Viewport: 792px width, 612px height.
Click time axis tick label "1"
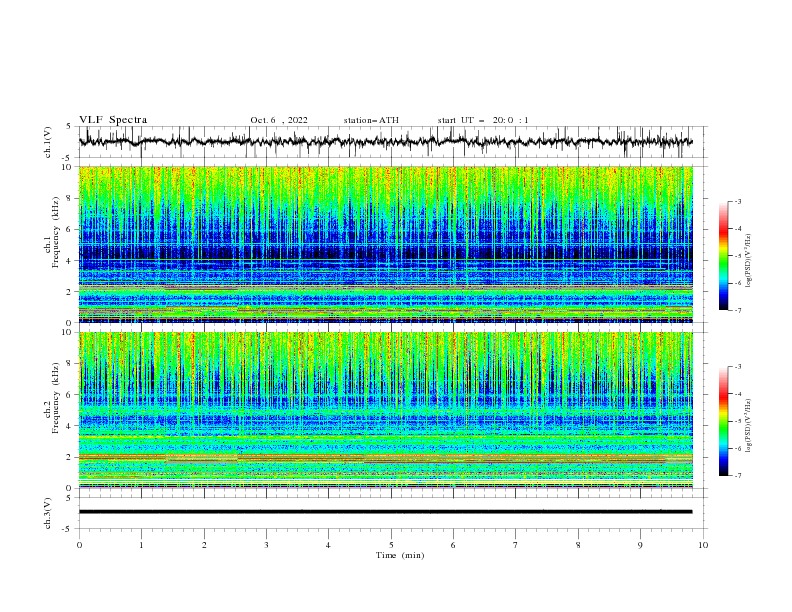[x=141, y=545]
